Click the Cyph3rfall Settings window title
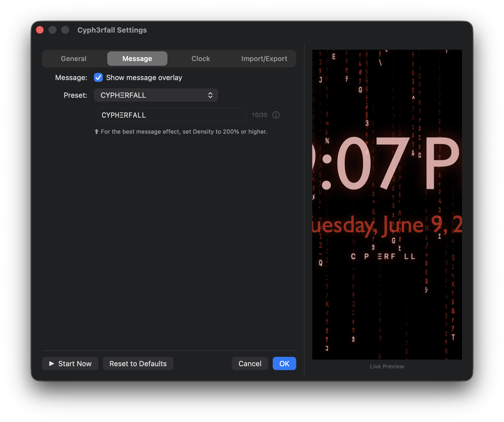Screen dimensions: 504x422 pos(112,30)
